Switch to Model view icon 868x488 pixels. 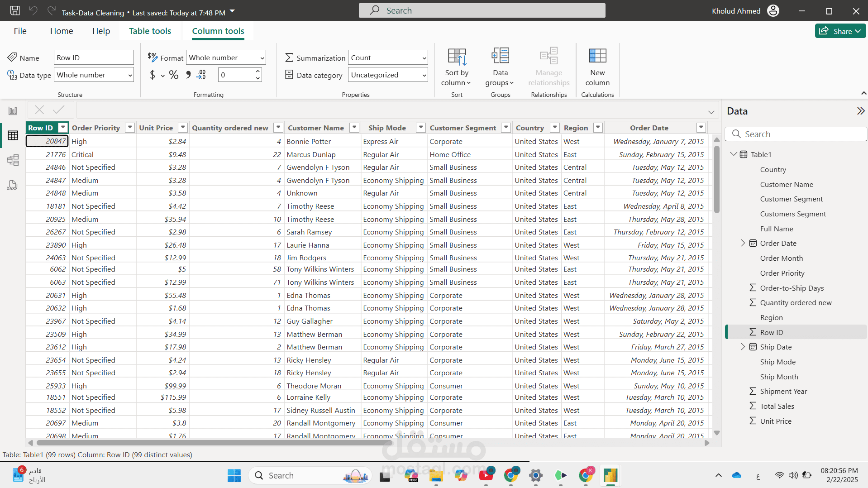tap(13, 160)
